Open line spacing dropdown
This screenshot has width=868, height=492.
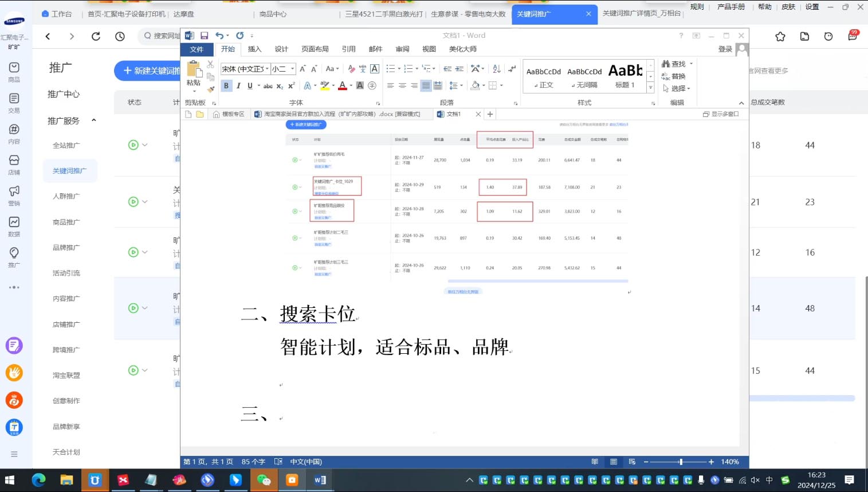[456, 86]
